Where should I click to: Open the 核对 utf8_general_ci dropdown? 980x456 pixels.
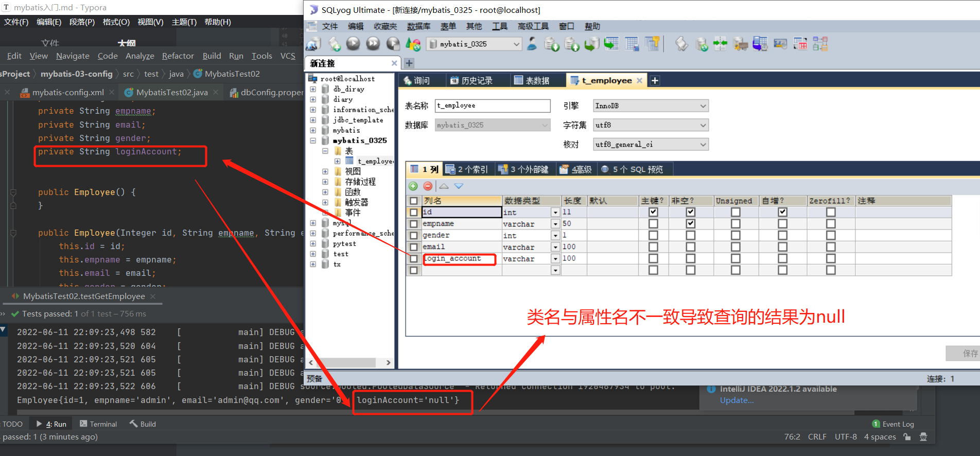pos(651,145)
